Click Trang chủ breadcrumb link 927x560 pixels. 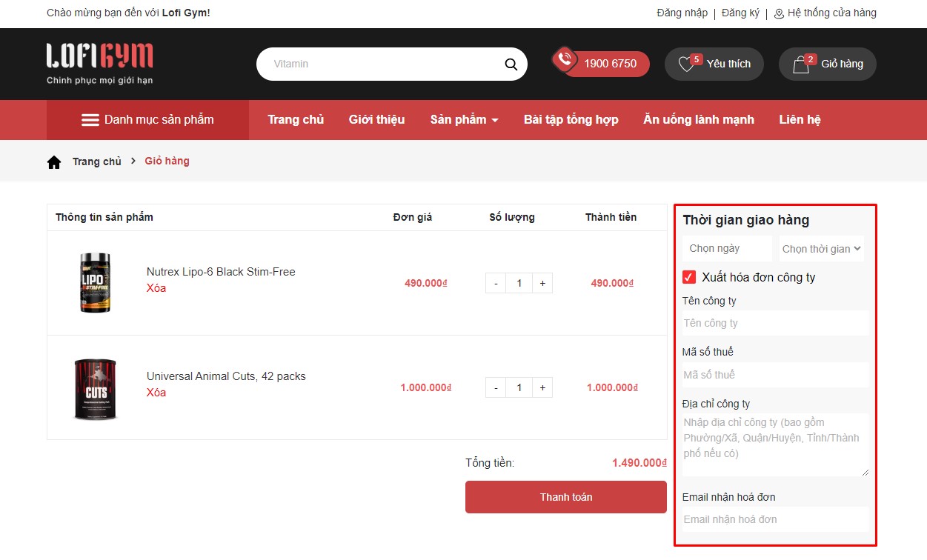pyautogui.click(x=97, y=161)
